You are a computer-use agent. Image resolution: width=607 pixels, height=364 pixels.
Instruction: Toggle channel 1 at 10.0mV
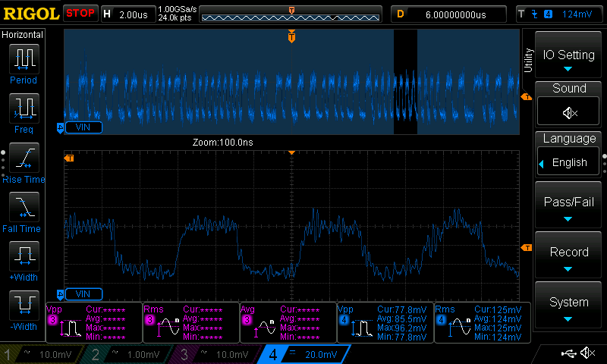pos(41,354)
